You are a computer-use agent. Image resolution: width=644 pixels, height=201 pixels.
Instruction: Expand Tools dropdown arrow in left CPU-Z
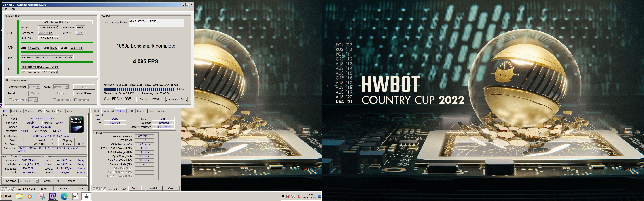pyautogui.click(x=52, y=188)
